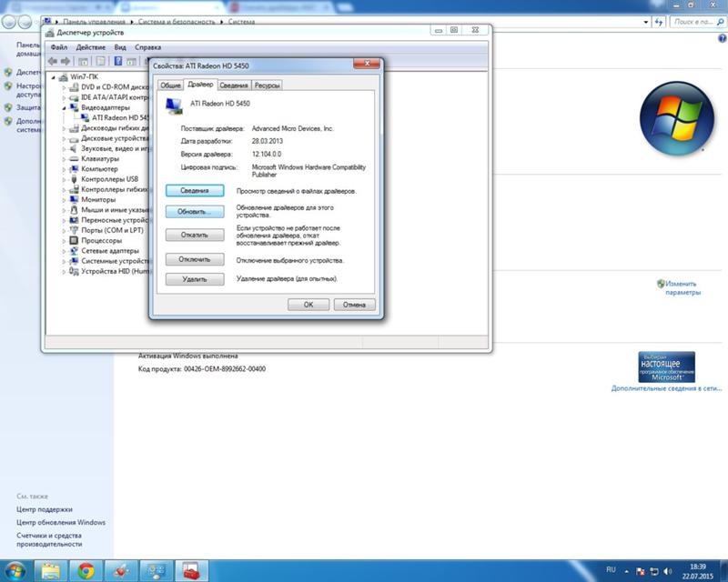Select ATI Radeon HD 5450 tree item
The width and height of the screenshot is (728, 582).
121,118
